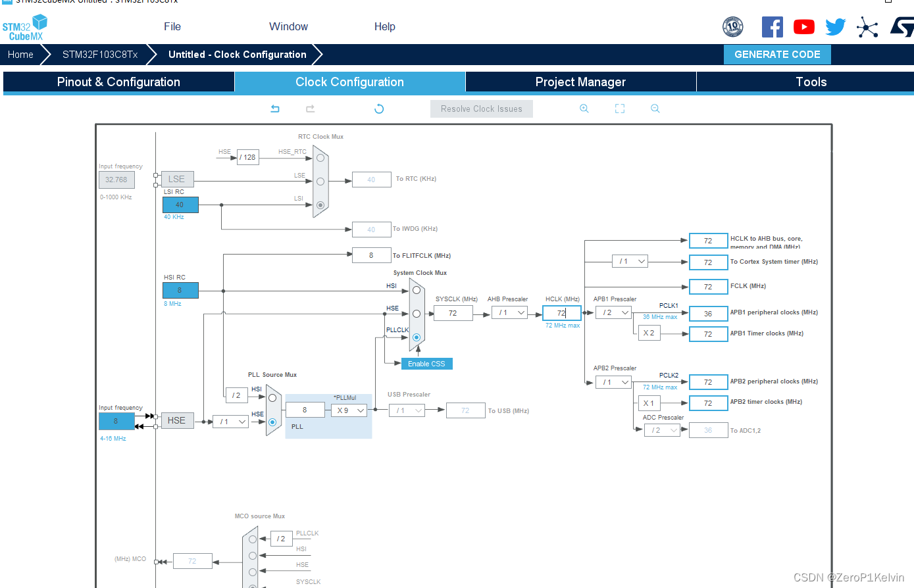Click APB1 Timer clocks value box

708,334
